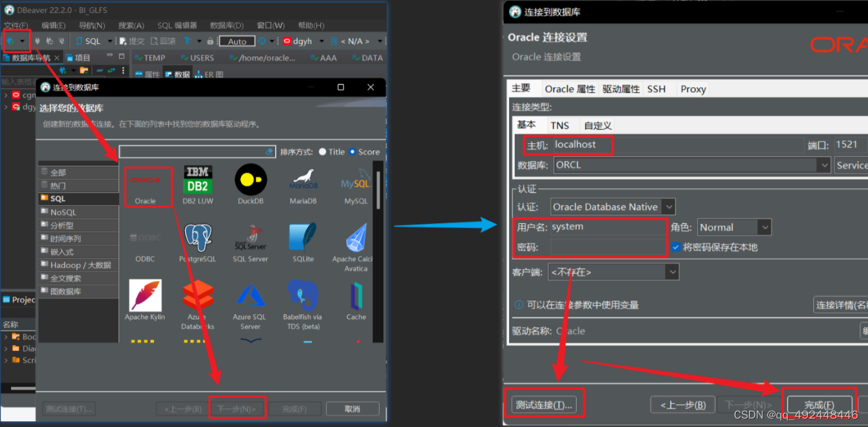Screen dimensions: 868x427
Task: Switch to the Oracle 属性 tab
Action: 570,89
